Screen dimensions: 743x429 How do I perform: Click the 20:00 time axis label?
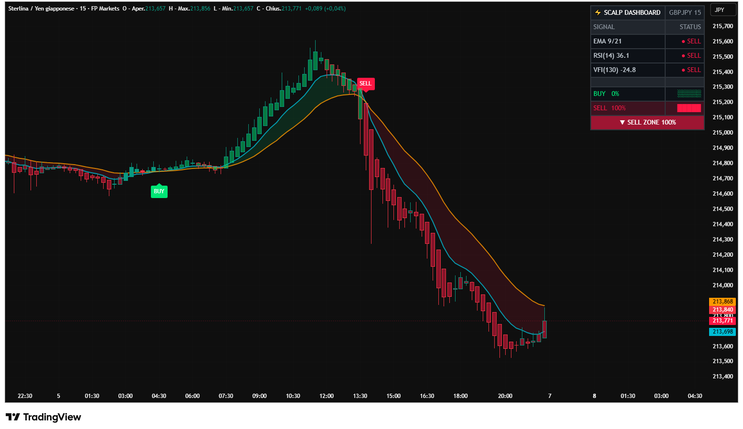(505, 396)
